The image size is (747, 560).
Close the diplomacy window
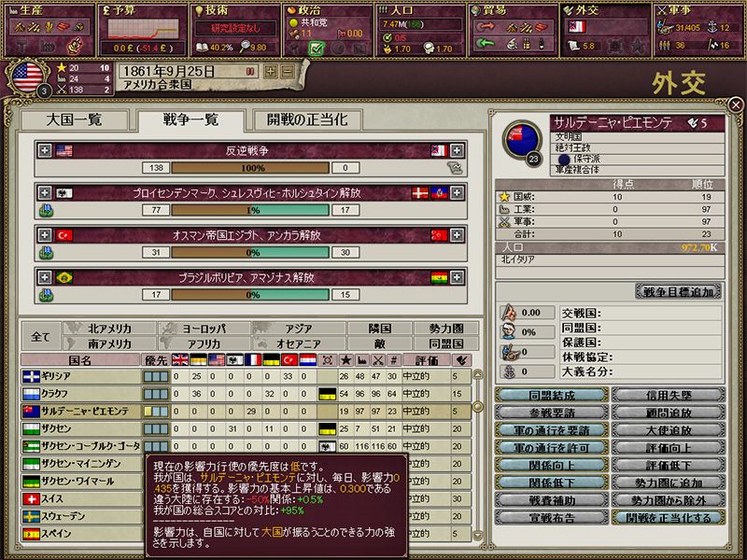736,105
